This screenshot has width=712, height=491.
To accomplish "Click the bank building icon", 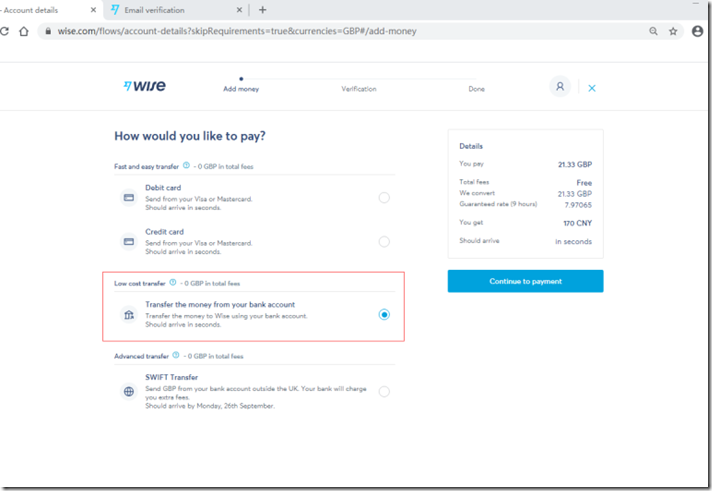I will tap(129, 314).
